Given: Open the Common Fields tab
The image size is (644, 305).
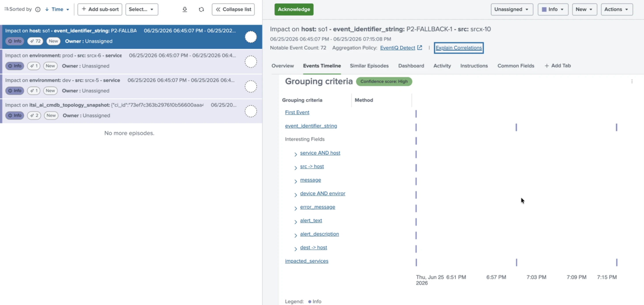Looking at the screenshot, I should pyautogui.click(x=515, y=66).
